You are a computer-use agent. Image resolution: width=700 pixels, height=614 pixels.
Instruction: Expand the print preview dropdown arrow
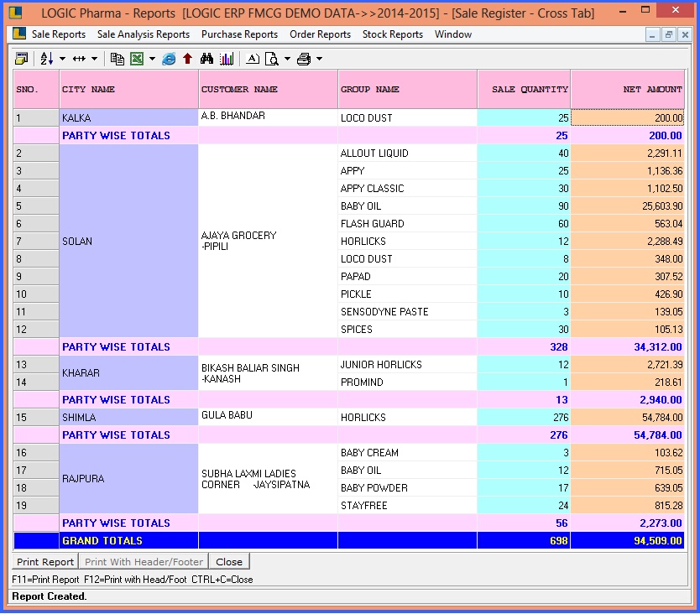tap(287, 59)
